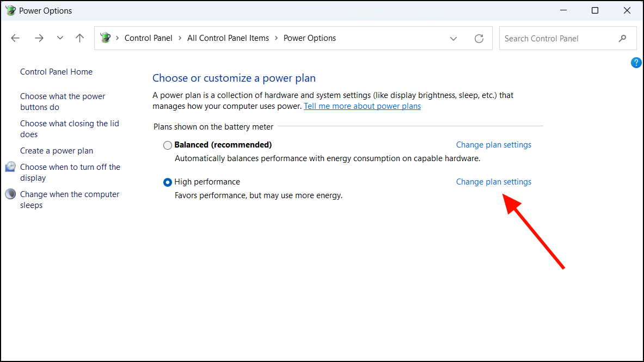644x362 pixels.
Task: Click the icon beside Change when the computer sleeps
Action: [x=10, y=194]
